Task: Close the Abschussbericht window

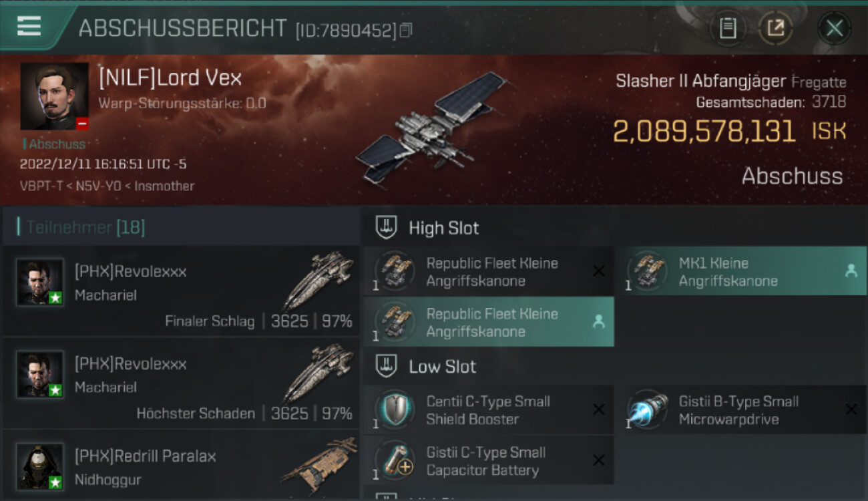Action: click(834, 28)
